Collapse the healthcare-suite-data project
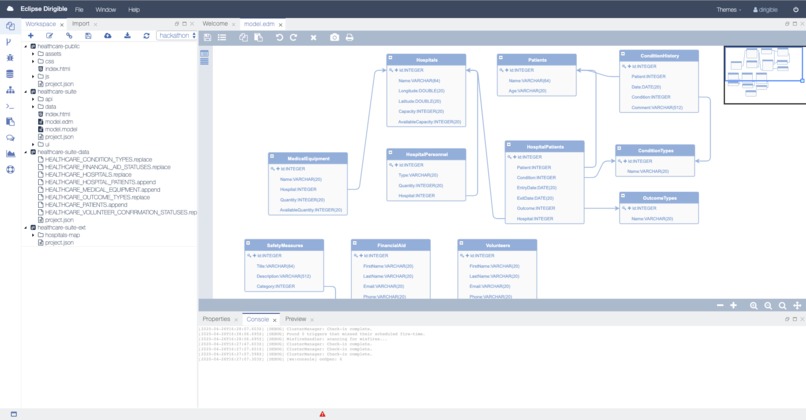This screenshot has height=420, width=806. point(26,152)
